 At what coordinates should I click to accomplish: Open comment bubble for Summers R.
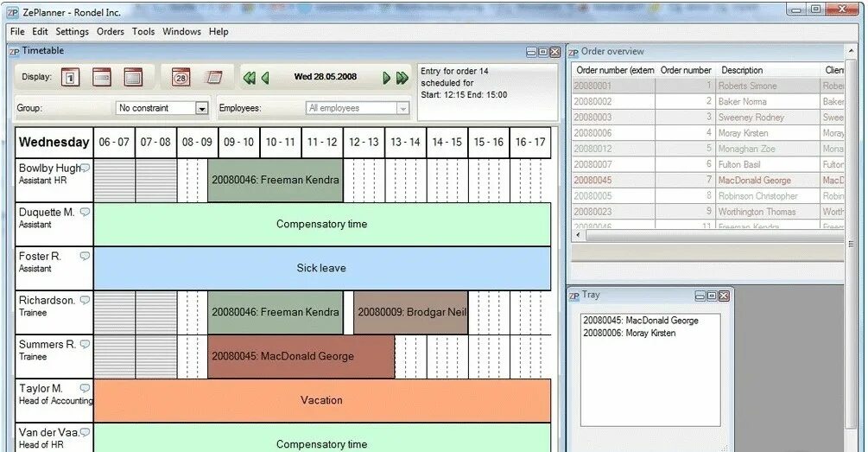coord(85,344)
